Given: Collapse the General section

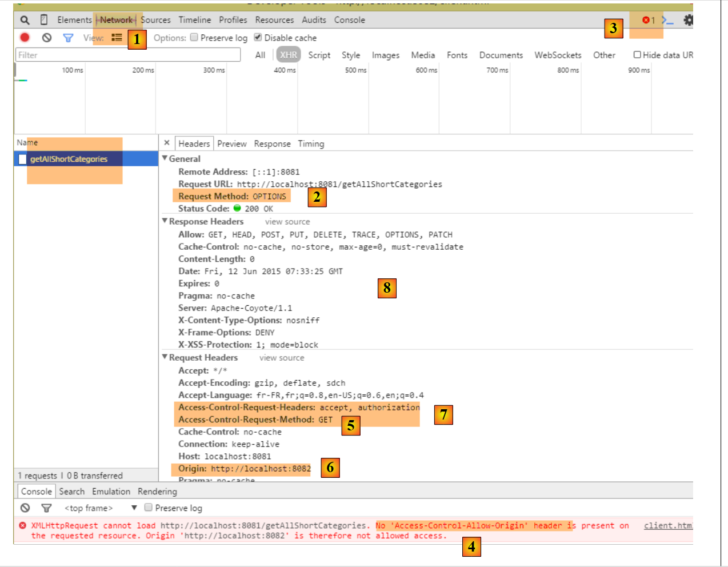Looking at the screenshot, I should pos(165,158).
